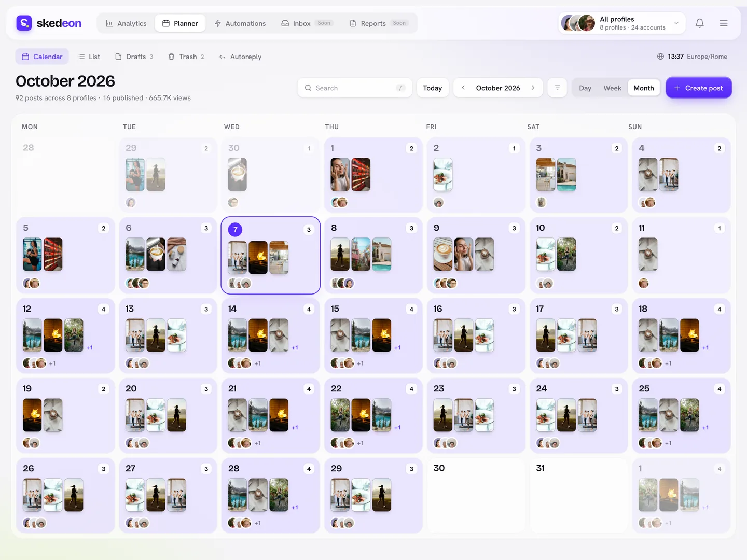
Task: Open the post thumbnail on October 11
Action: [x=648, y=254]
